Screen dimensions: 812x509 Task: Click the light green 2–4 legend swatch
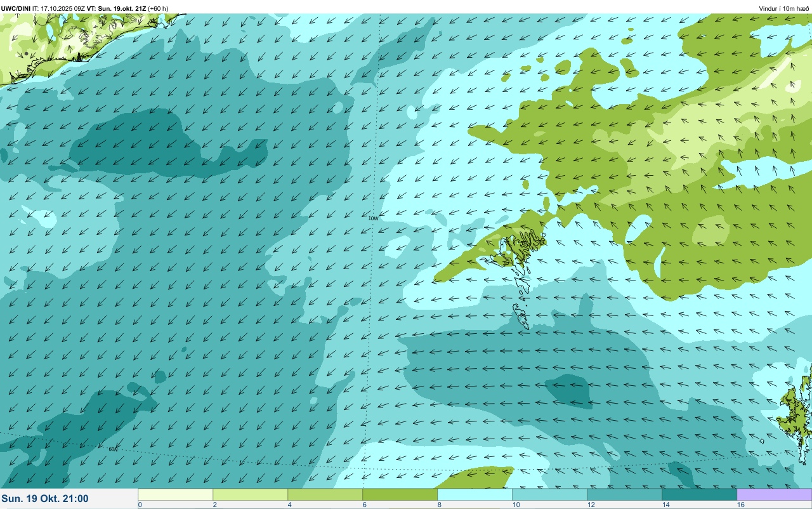click(250, 494)
